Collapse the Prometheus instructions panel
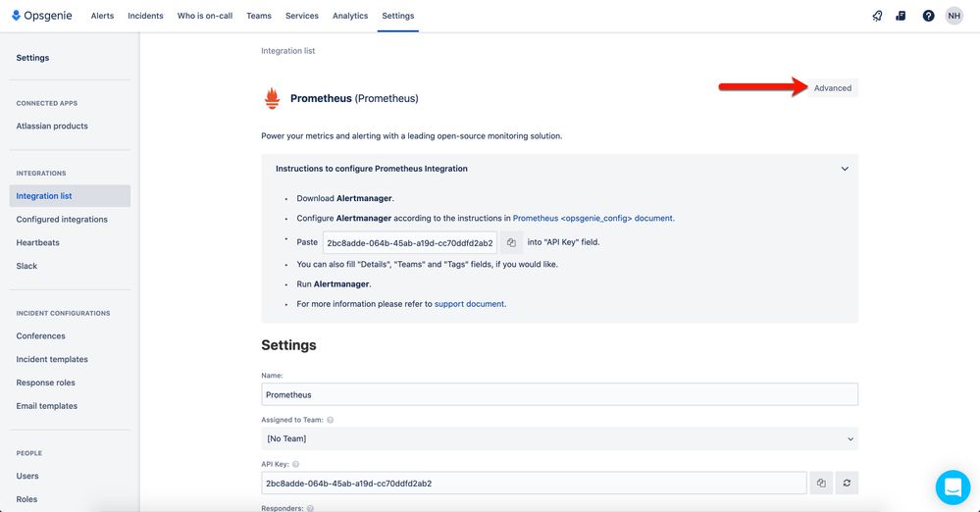Viewport: 980px width, 512px height. pos(845,169)
